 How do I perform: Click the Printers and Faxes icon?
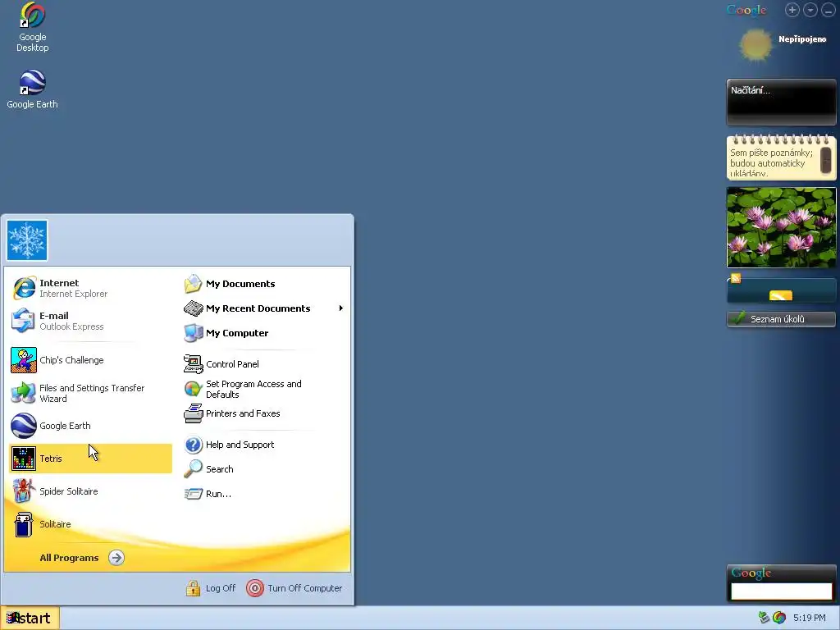point(193,413)
